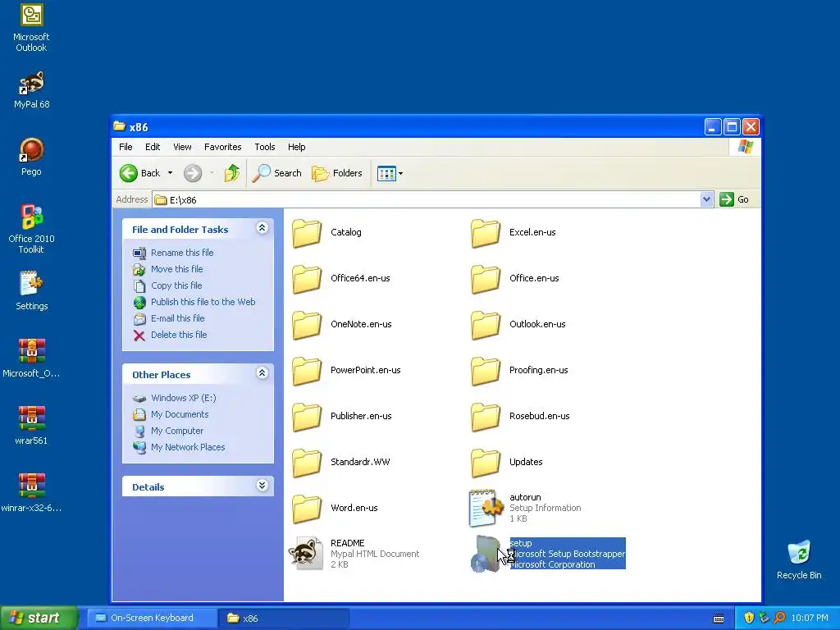
Task: Select the Publisher.en-us folder
Action: coord(342,417)
